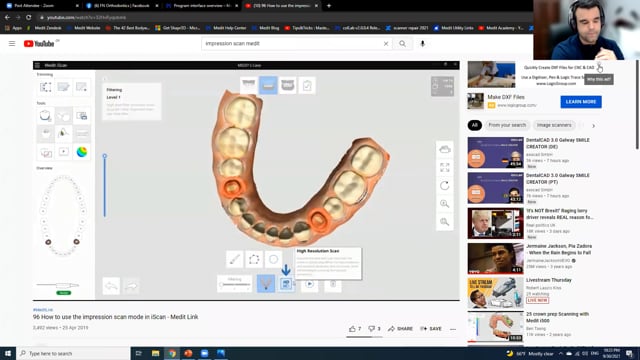Click the tool icon left of the color wheel

pyautogui.click(x=64, y=152)
